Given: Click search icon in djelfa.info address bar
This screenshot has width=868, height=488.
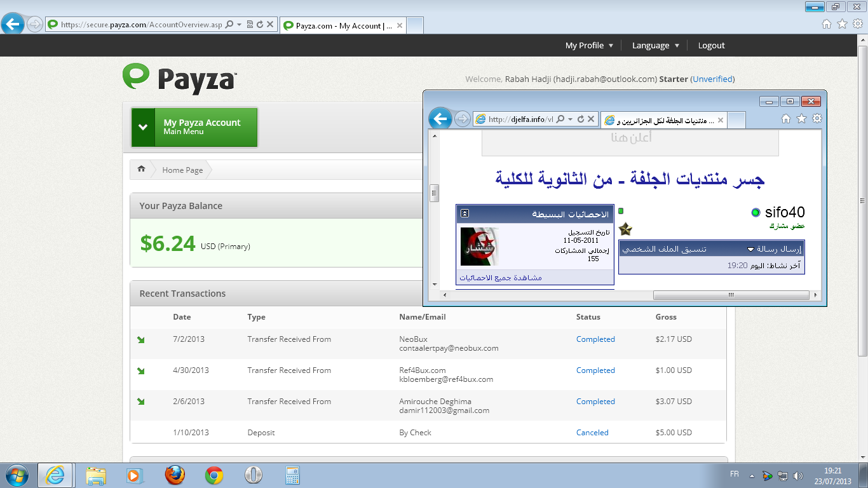Looking at the screenshot, I should [x=560, y=119].
